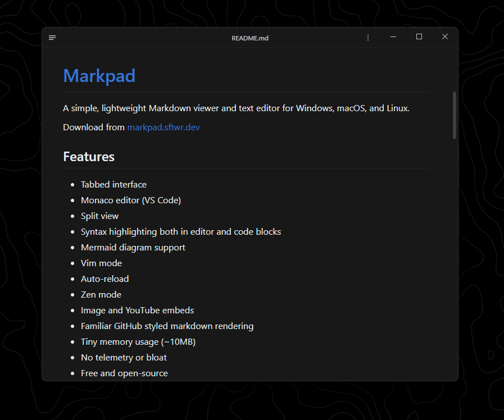The width and height of the screenshot is (504, 420).
Task: Select the Markpad page heading
Action: (x=99, y=76)
